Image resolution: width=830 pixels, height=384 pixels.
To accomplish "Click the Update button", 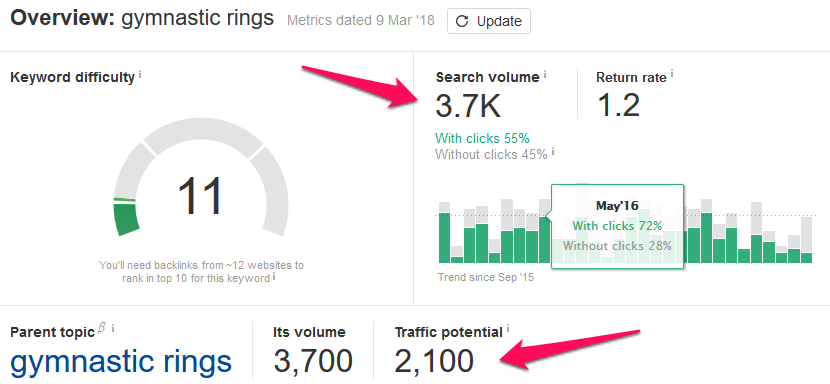I will pyautogui.click(x=489, y=21).
